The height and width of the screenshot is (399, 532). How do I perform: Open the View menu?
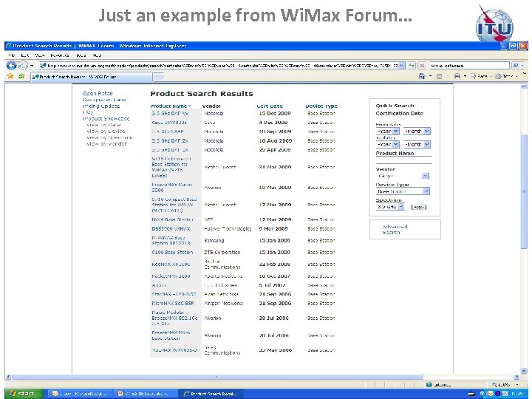[40, 55]
